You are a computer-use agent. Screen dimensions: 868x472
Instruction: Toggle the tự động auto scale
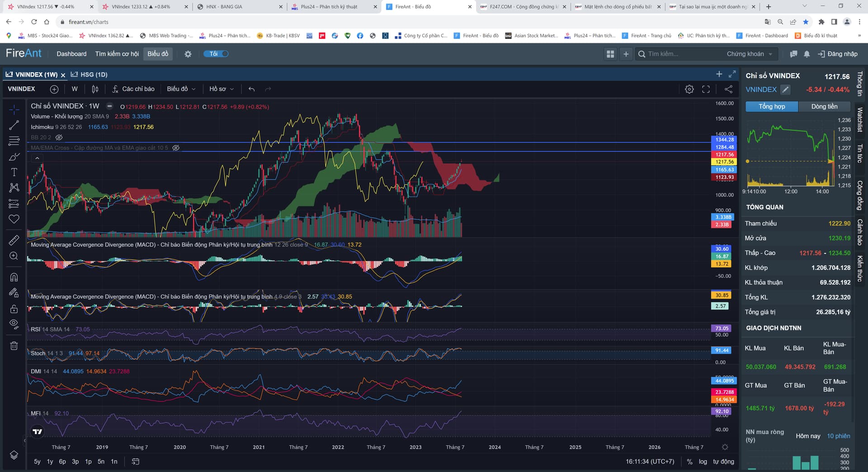point(723,462)
